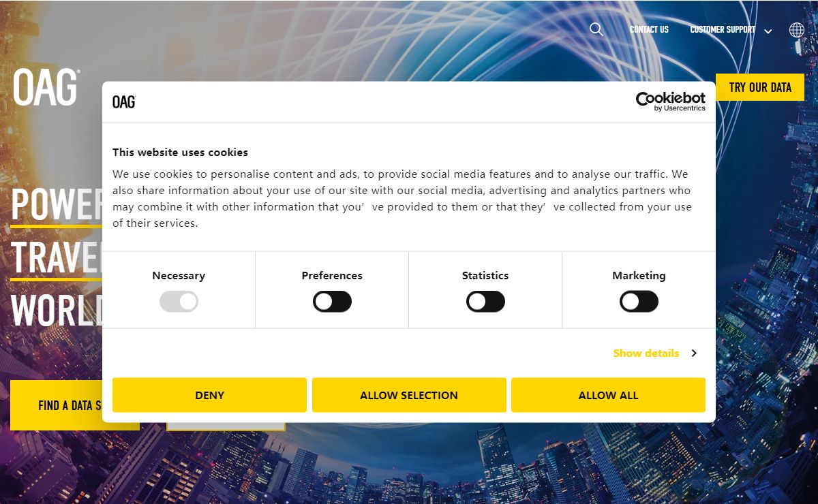The image size is (818, 504).
Task: Click the cookie description paragraph text
Action: 402,198
